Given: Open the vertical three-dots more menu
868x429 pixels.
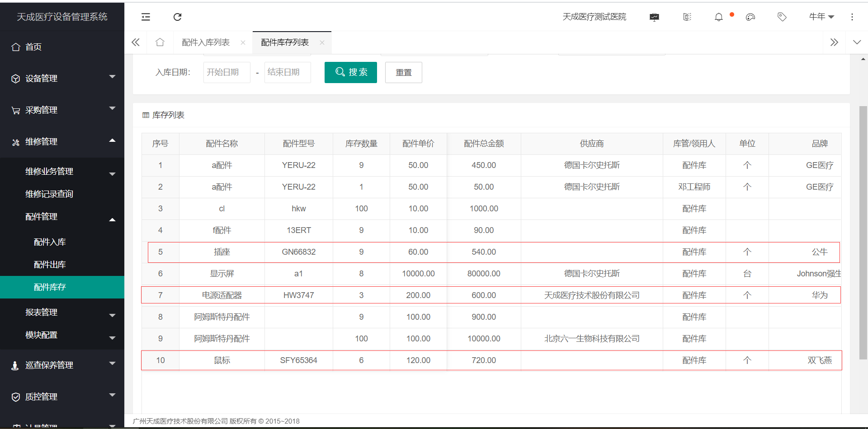Looking at the screenshot, I should click(x=852, y=17).
